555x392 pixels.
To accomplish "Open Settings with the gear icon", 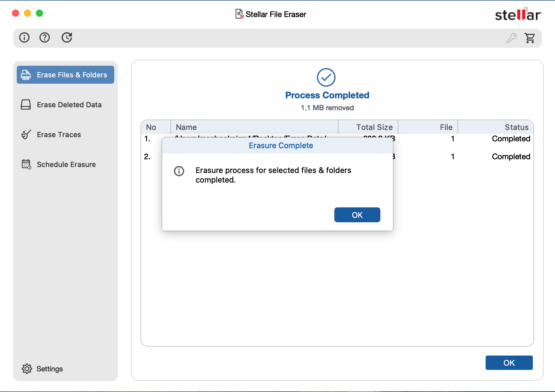I will click(27, 369).
